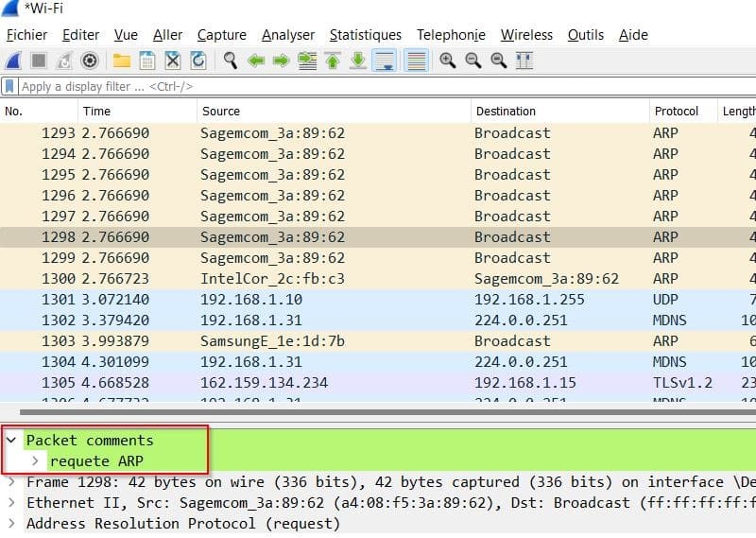Collapse the Packet comments section
Image resolution: width=756 pixels, height=538 pixels.
(x=11, y=441)
